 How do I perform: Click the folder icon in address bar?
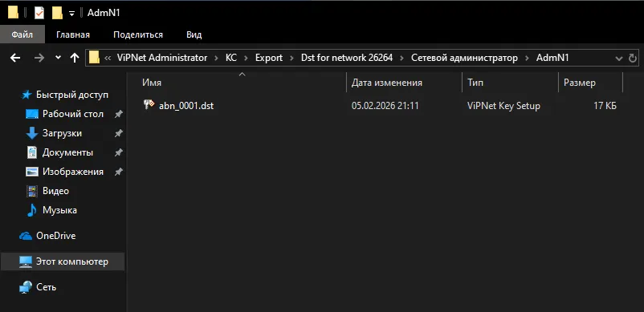coord(95,58)
